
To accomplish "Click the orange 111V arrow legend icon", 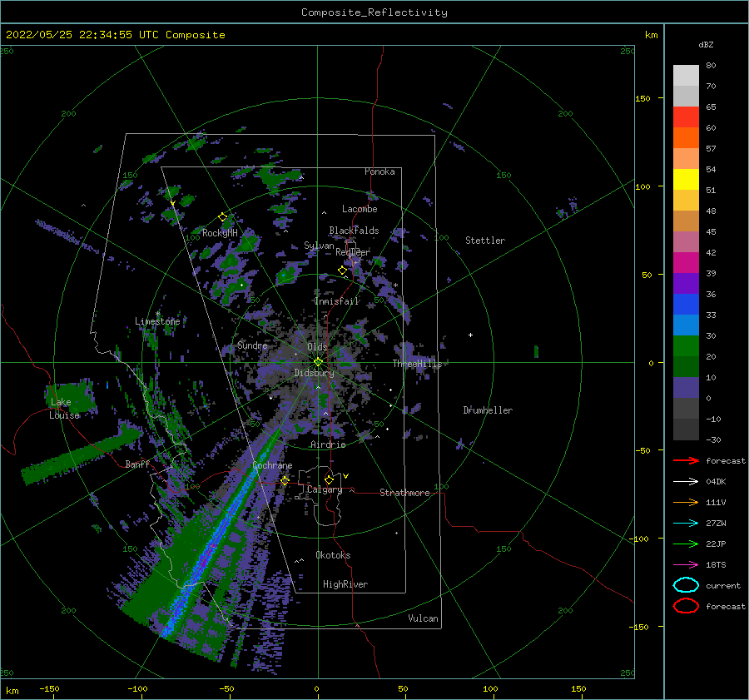I will tap(686, 502).
